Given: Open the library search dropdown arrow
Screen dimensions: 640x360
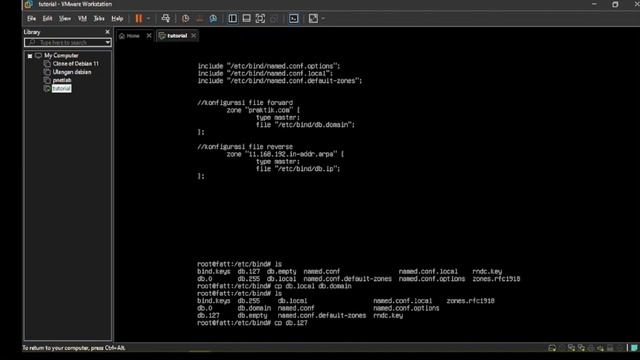Looking at the screenshot, I should pyautogui.click(x=108, y=42).
